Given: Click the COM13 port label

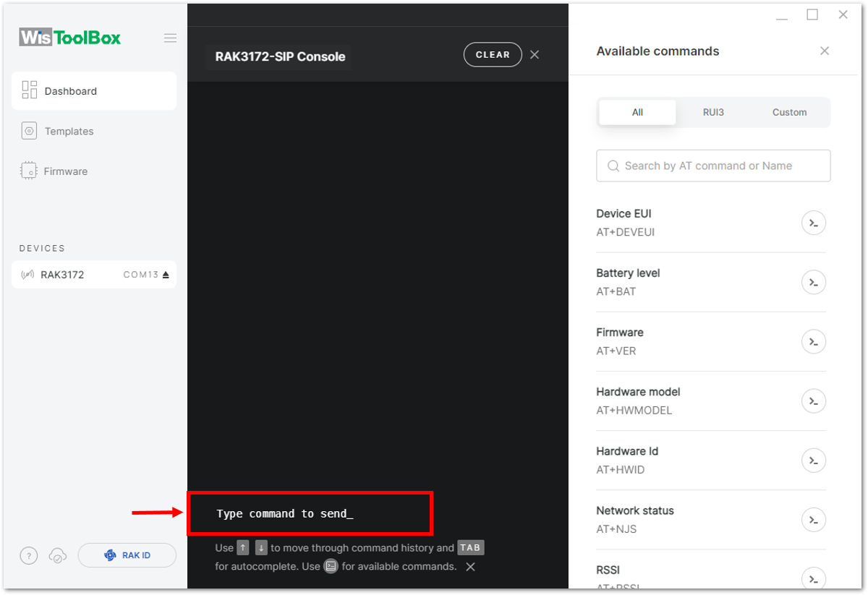Looking at the screenshot, I should tap(141, 275).
